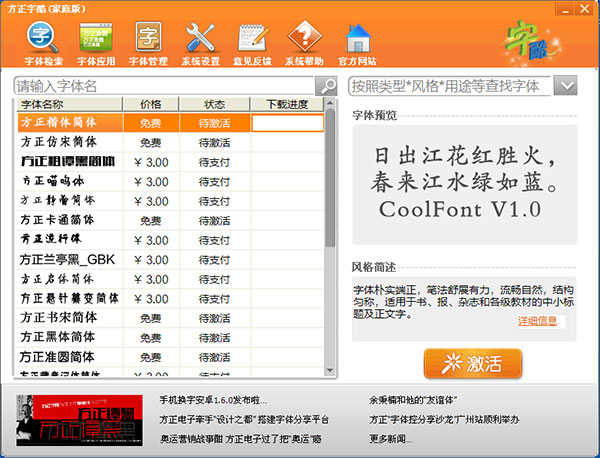
Task: Click the magnifier search button beside font name box
Action: 326,86
